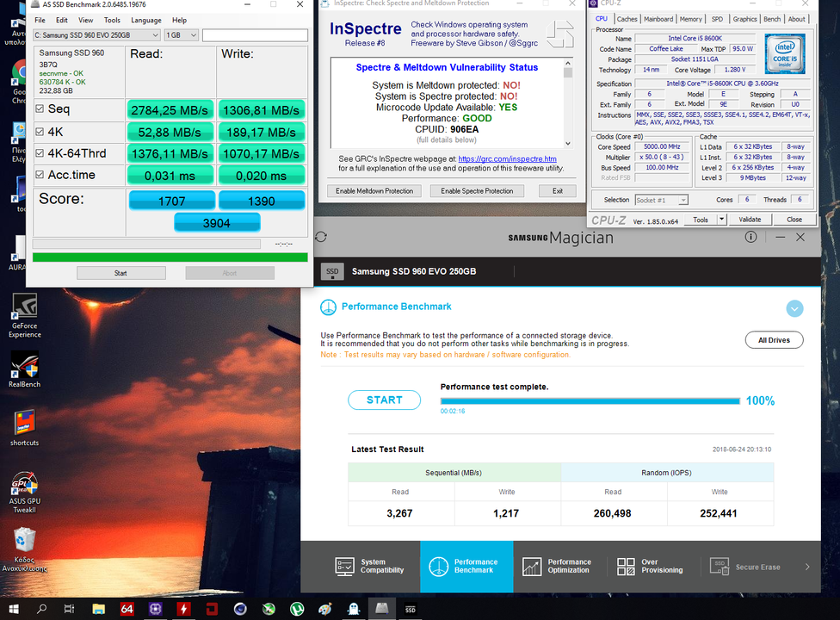This screenshot has width=840, height=620.
Task: Click the empty text field beside 1 GB
Action: coord(255,35)
